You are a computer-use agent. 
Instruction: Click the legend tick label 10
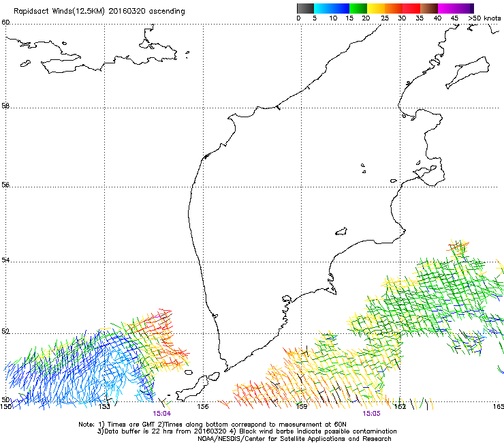pyautogui.click(x=333, y=18)
